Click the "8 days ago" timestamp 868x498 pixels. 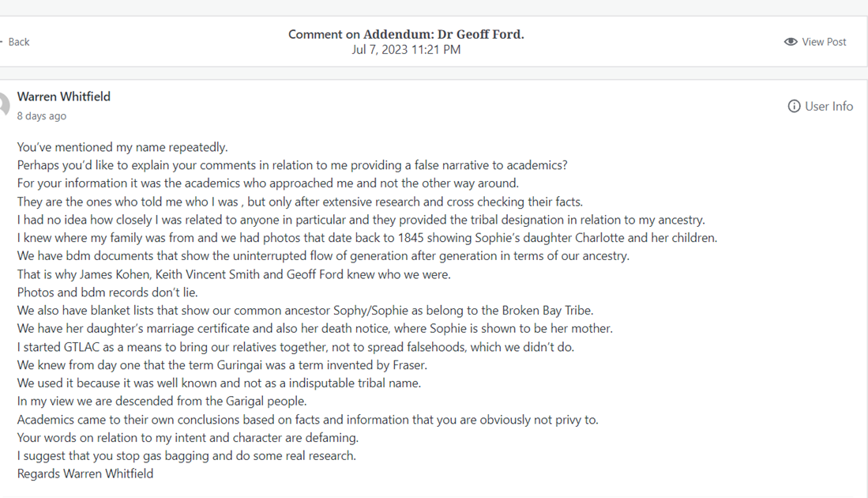click(x=42, y=115)
